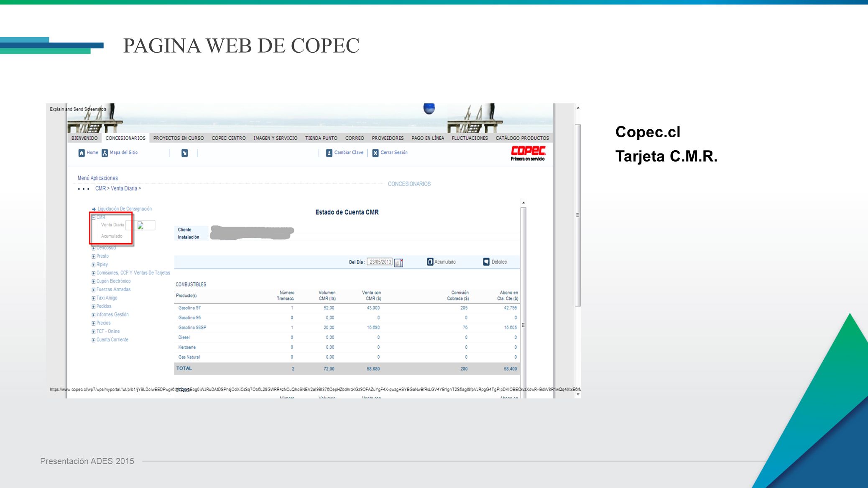
Task: Click the TOTAL row label
Action: point(184,368)
